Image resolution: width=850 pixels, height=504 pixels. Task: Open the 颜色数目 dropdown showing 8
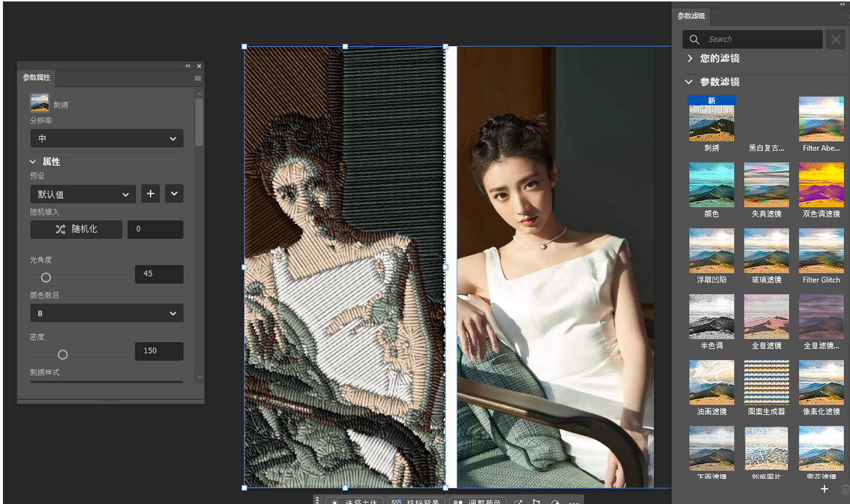(x=107, y=313)
